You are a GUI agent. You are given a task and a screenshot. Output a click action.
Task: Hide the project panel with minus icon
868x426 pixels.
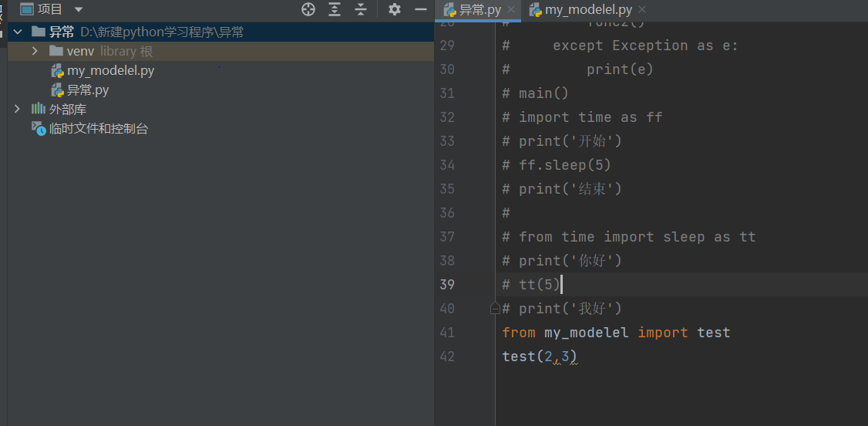tap(421, 9)
